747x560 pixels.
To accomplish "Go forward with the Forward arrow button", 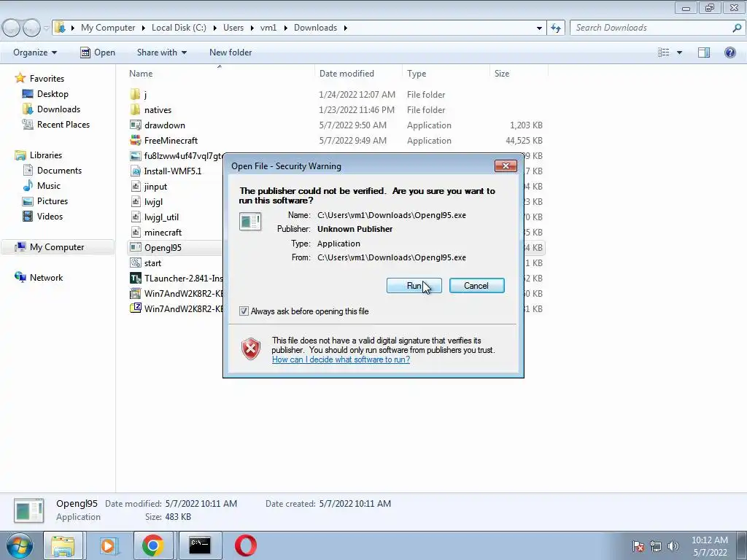I will (31, 28).
